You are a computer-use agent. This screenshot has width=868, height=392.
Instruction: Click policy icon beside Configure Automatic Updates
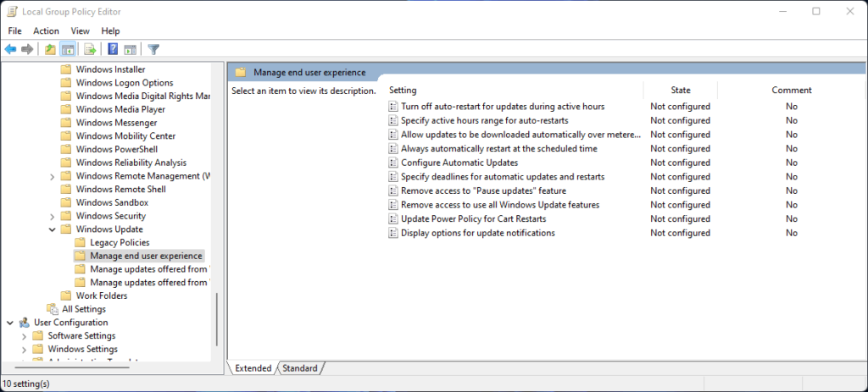click(x=393, y=163)
